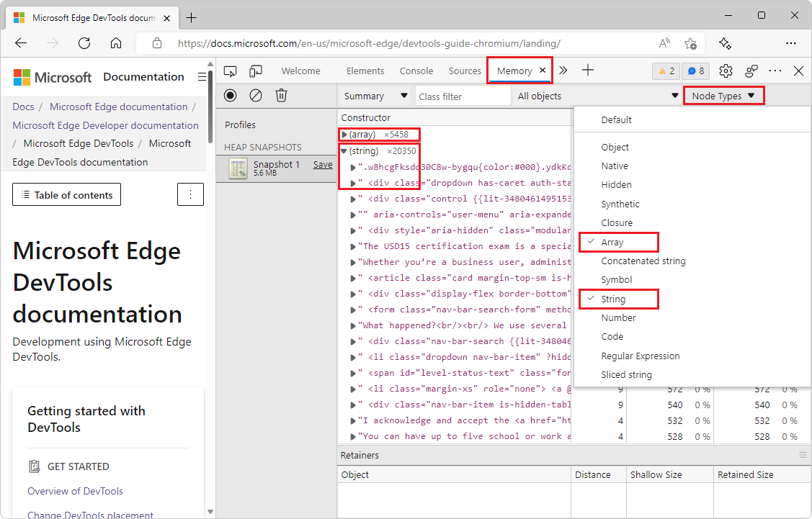The image size is (812, 519).
Task: Toggle device emulation mode
Action: coord(255,71)
